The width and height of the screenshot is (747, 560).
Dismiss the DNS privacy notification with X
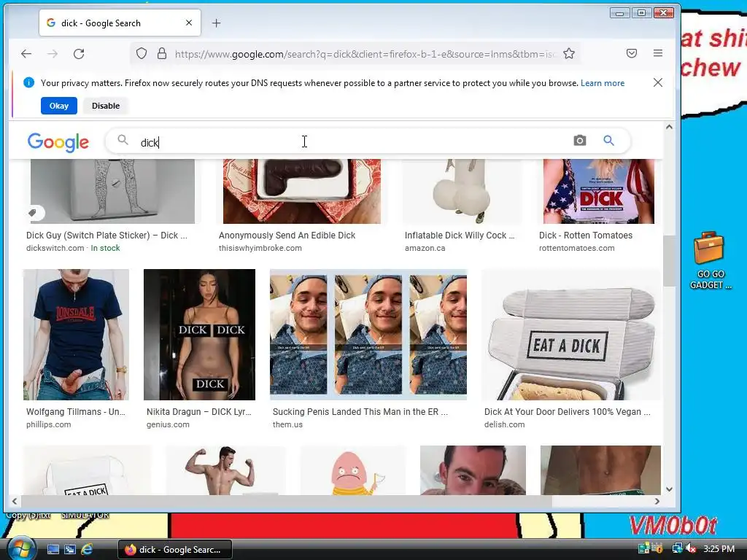(x=658, y=82)
